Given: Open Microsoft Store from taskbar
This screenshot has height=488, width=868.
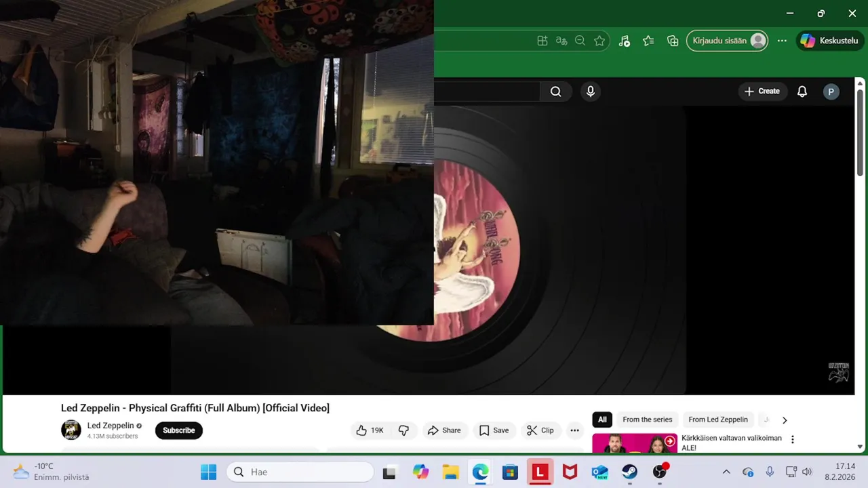Looking at the screenshot, I should [x=510, y=472].
